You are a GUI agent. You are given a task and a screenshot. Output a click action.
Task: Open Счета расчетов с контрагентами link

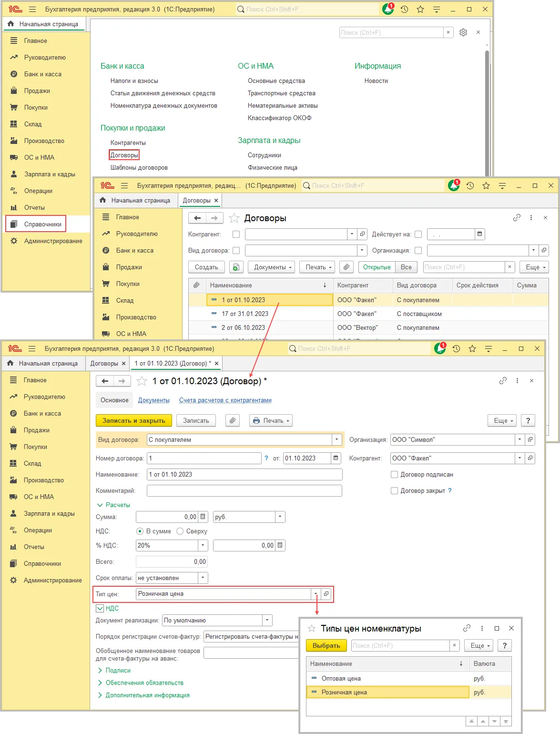click(x=225, y=400)
